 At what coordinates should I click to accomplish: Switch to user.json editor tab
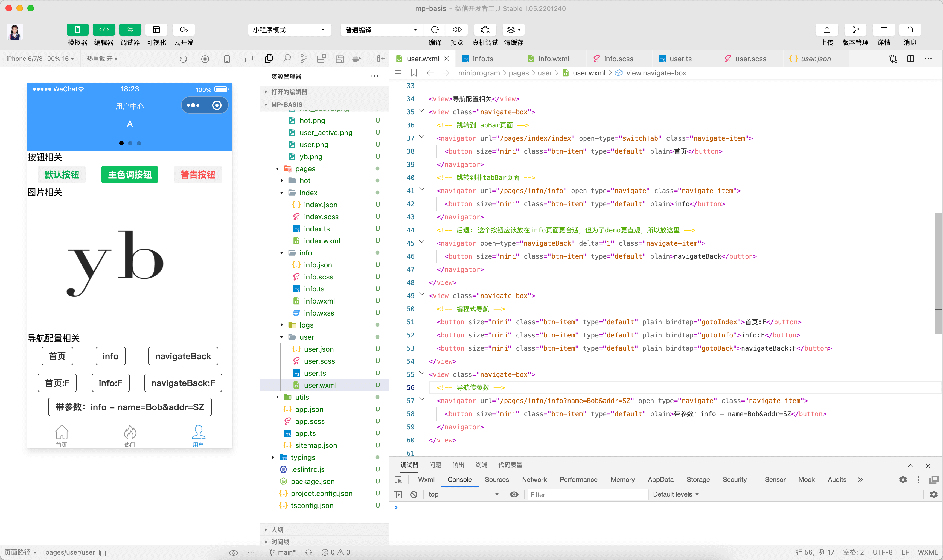coord(816,59)
